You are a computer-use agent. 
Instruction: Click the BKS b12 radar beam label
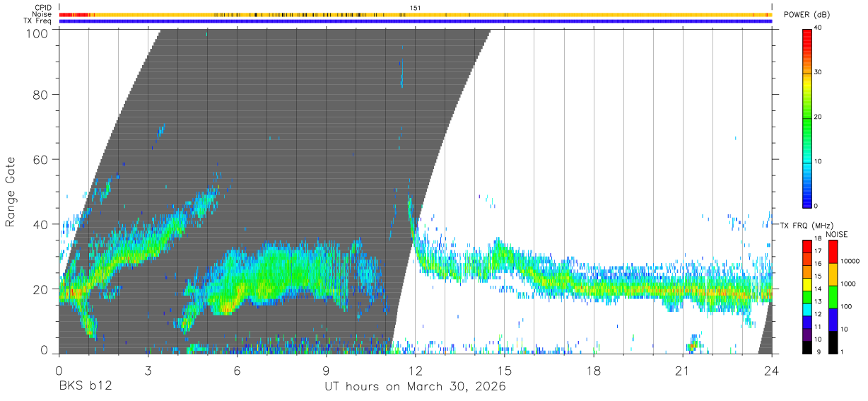click(85, 387)
